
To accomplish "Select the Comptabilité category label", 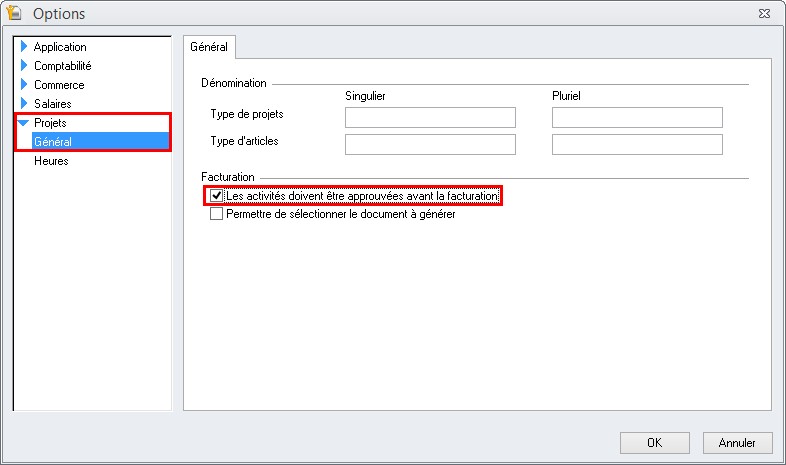I will tap(63, 66).
